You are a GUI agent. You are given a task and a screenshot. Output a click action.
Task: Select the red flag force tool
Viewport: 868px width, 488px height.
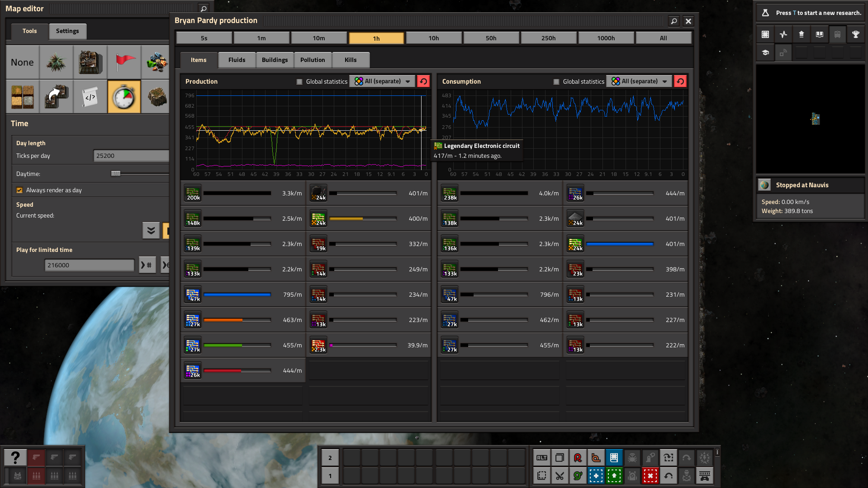pos(124,62)
